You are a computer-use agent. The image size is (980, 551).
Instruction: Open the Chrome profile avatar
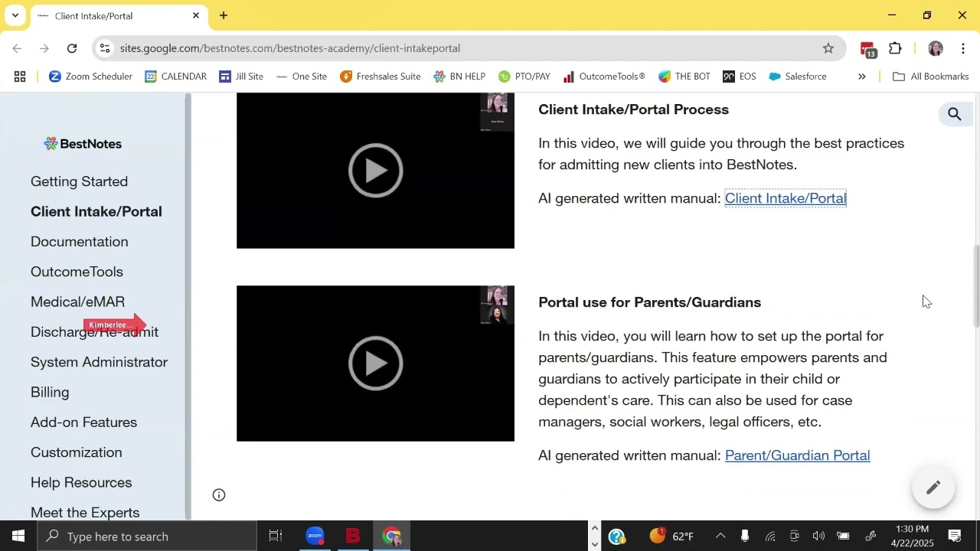tap(935, 48)
